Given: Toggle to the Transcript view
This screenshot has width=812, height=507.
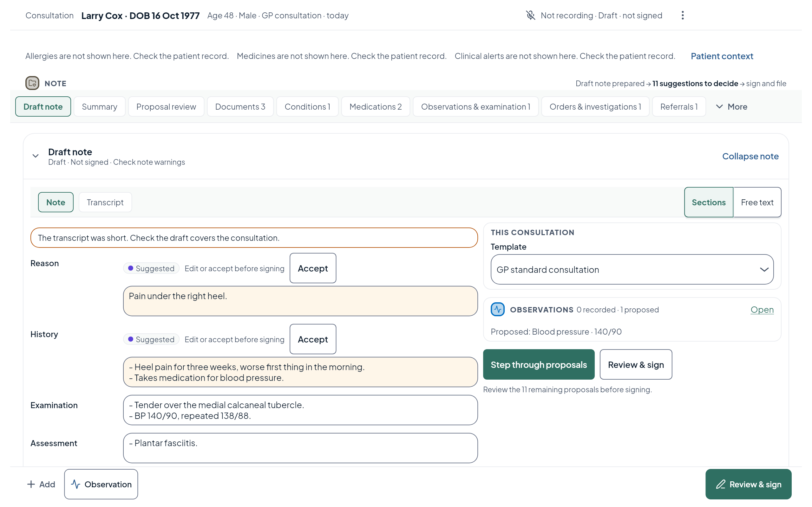Looking at the screenshot, I should pos(105,202).
